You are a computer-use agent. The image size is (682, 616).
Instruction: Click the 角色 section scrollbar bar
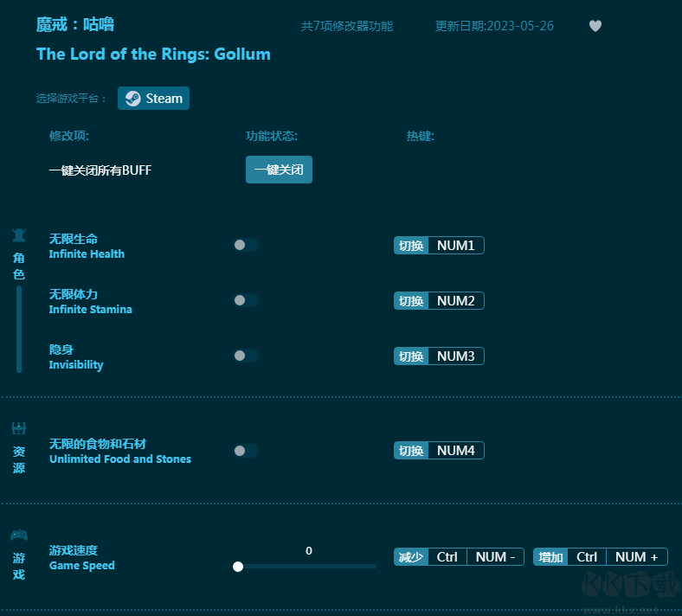tap(19, 329)
